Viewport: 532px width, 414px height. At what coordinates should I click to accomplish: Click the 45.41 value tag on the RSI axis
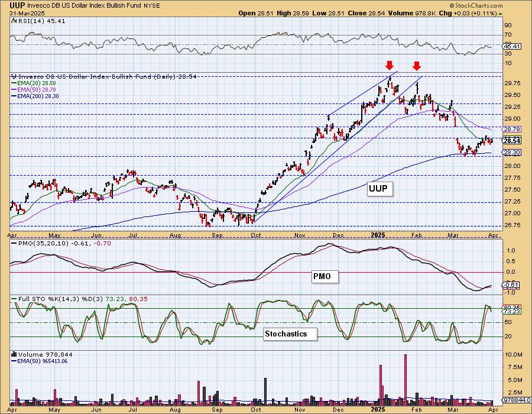click(x=512, y=46)
